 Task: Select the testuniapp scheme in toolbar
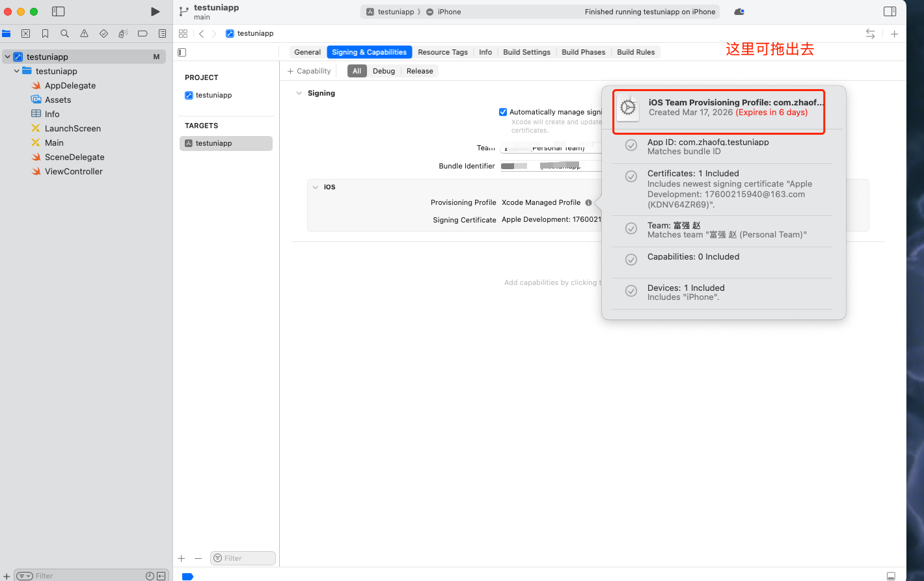tap(390, 12)
